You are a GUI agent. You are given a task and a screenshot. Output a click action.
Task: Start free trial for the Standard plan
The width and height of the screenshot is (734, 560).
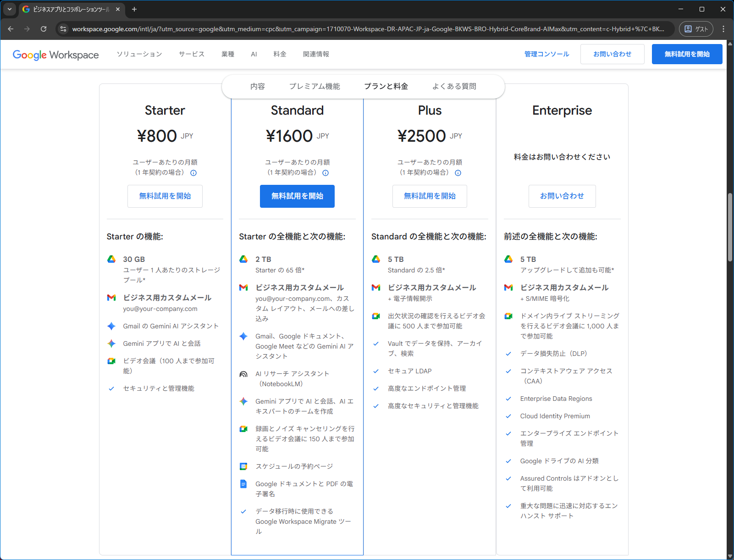[x=297, y=196]
